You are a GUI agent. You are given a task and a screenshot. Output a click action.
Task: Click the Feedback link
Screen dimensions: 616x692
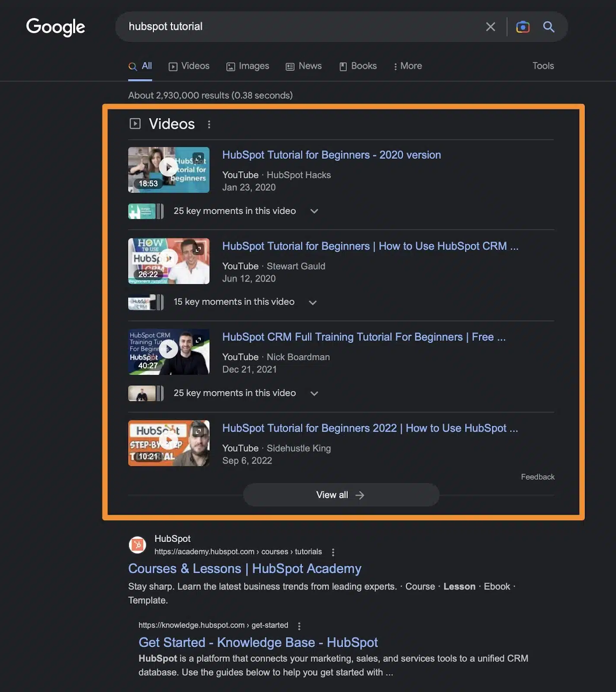tap(537, 477)
